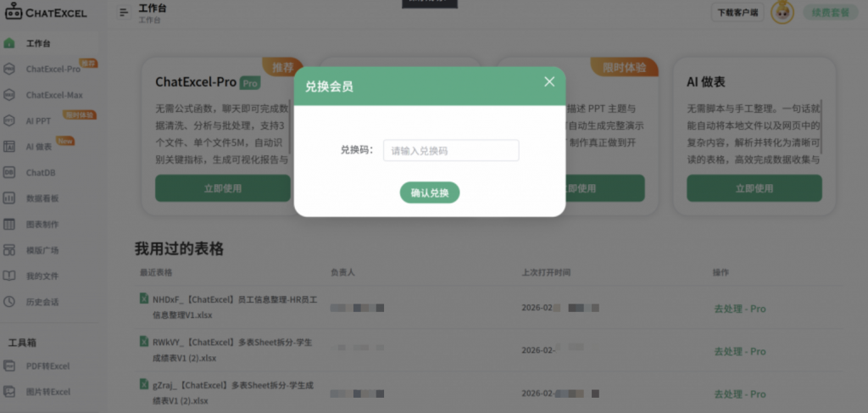Open the 历史会话 clock icon
Screen dimensions: 868x413
[9, 302]
